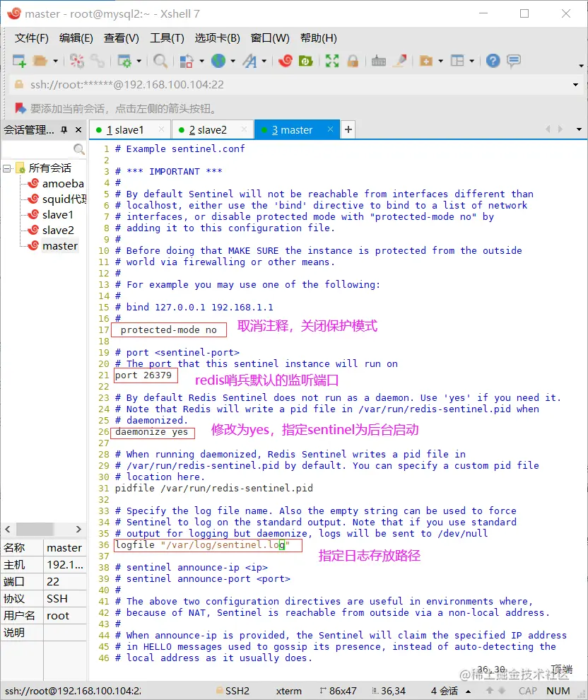
Task: Open the tab list dropdown arrow
Action: [x=579, y=129]
